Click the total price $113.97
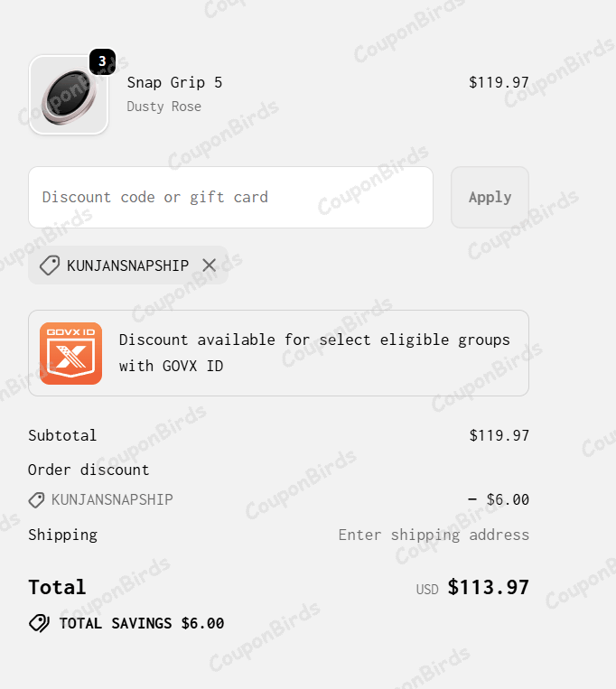This screenshot has height=689, width=616. 488,588
